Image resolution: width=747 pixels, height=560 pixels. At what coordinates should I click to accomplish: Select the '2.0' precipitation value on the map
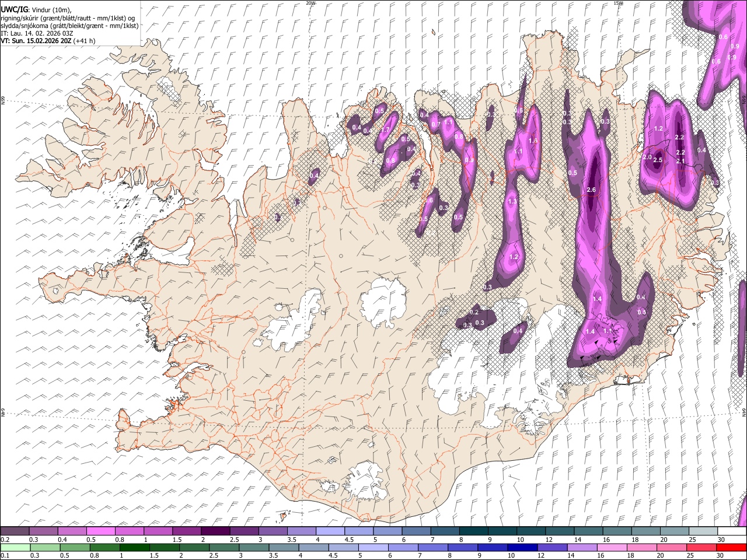pos(647,157)
